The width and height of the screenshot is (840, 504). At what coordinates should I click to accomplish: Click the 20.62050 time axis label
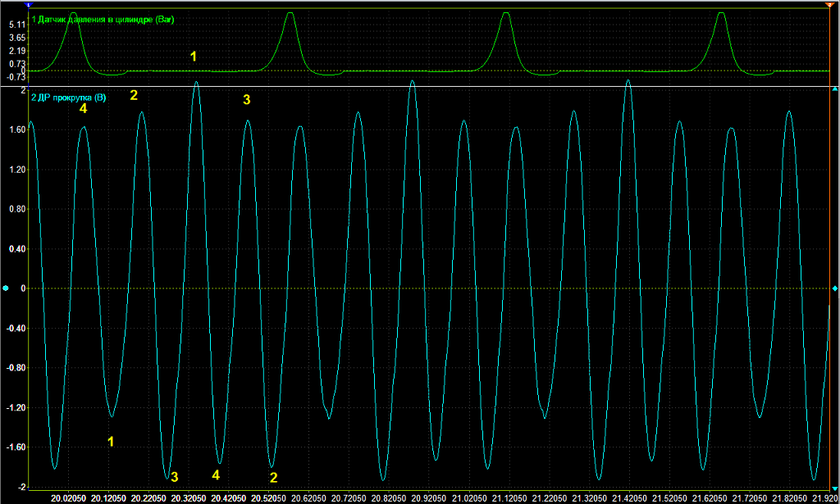[x=309, y=498]
